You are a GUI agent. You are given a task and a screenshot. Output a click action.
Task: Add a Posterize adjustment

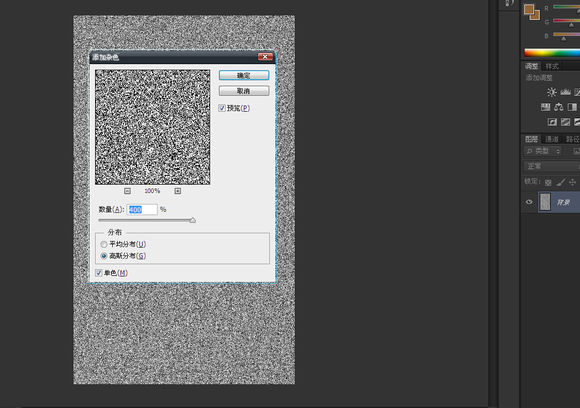565,122
